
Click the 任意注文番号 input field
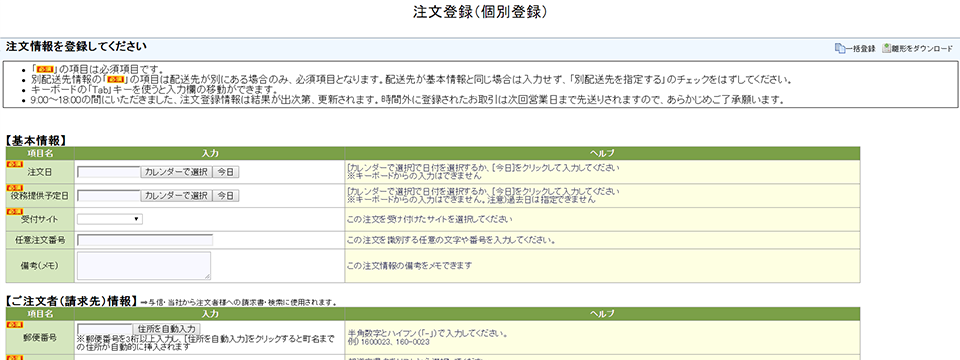pos(145,240)
